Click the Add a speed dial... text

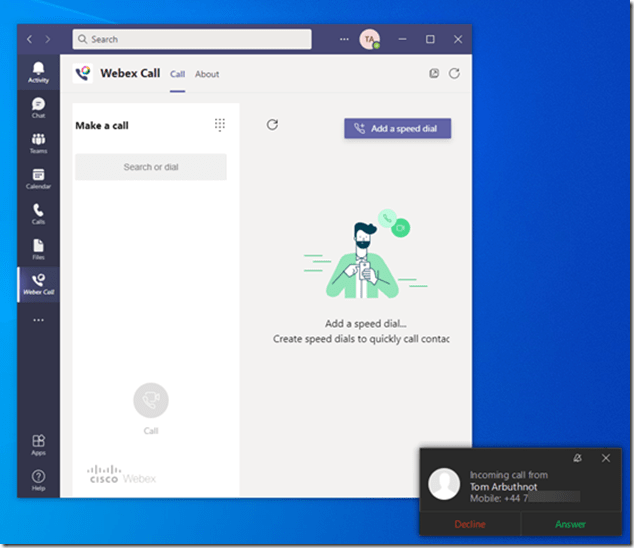(x=366, y=324)
